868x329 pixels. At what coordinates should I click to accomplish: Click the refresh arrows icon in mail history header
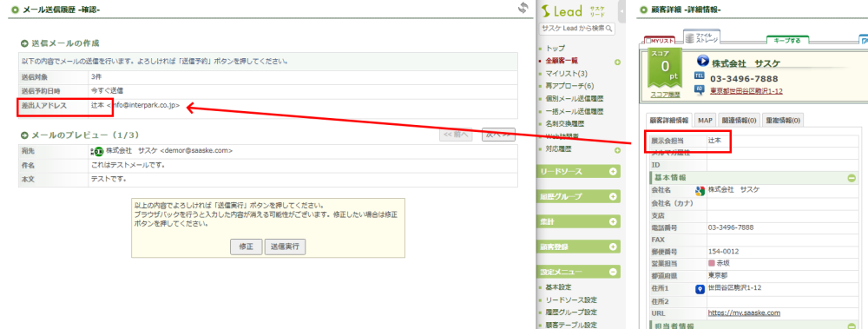tap(523, 7)
